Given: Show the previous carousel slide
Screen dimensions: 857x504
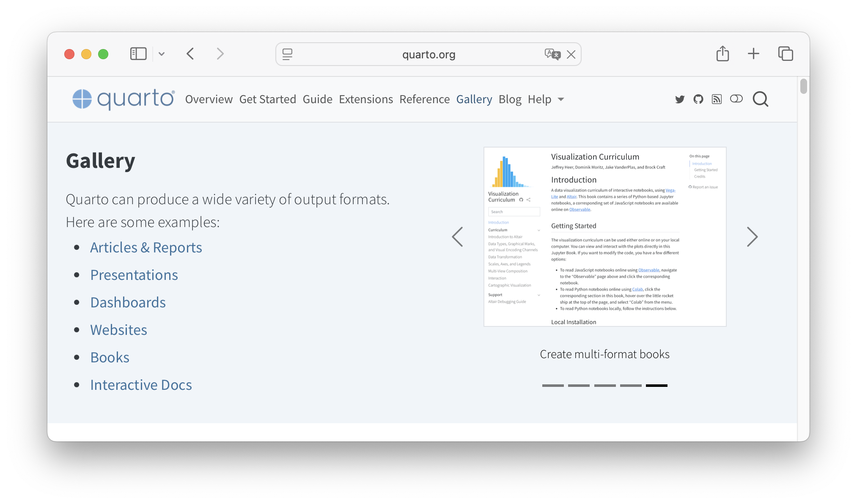Looking at the screenshot, I should pos(457,237).
